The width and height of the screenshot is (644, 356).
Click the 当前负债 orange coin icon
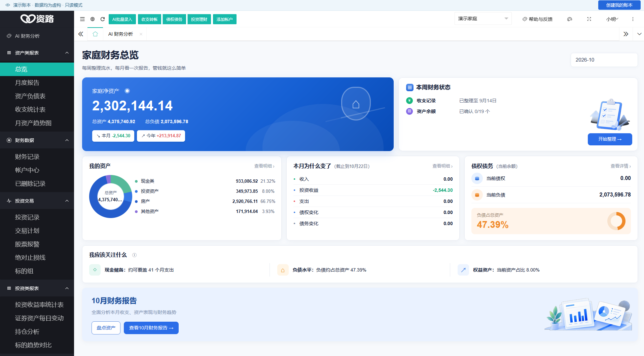pyautogui.click(x=477, y=195)
